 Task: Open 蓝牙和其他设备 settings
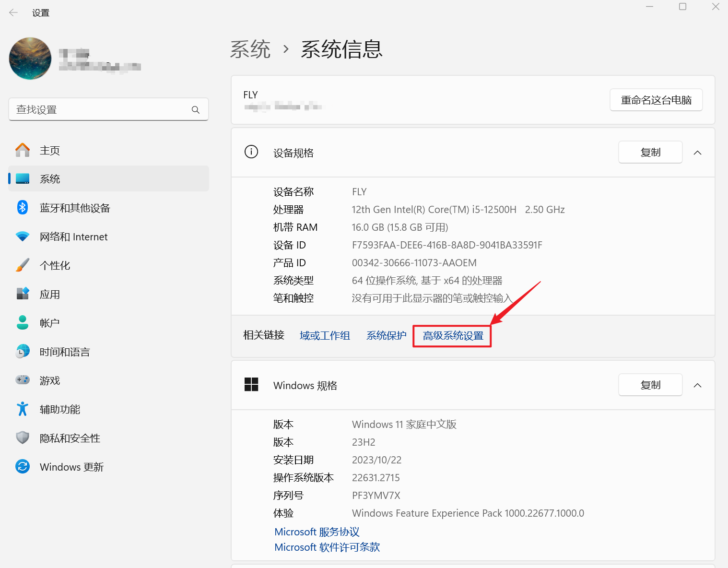[x=75, y=208]
